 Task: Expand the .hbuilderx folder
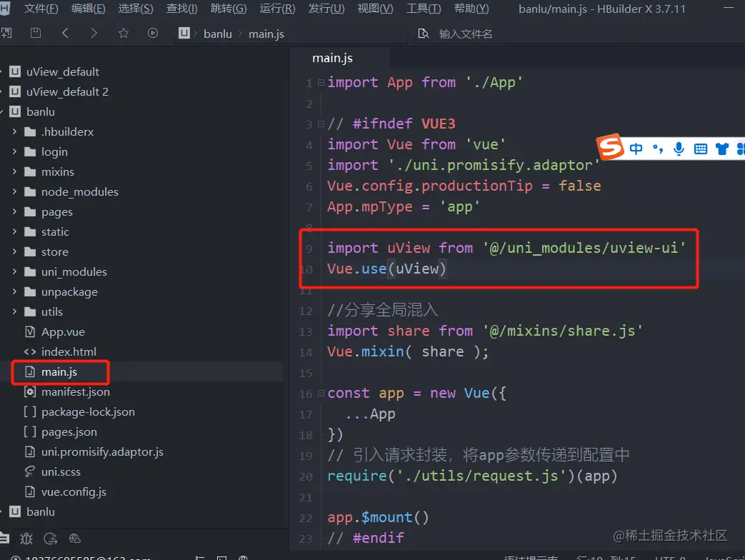click(x=14, y=131)
